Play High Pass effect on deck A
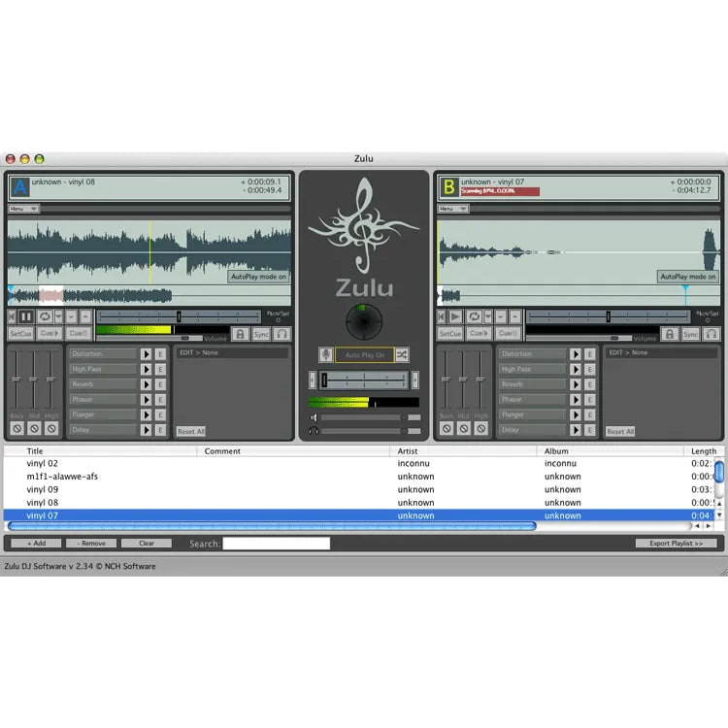Image resolution: width=728 pixels, height=728 pixels. tap(147, 370)
